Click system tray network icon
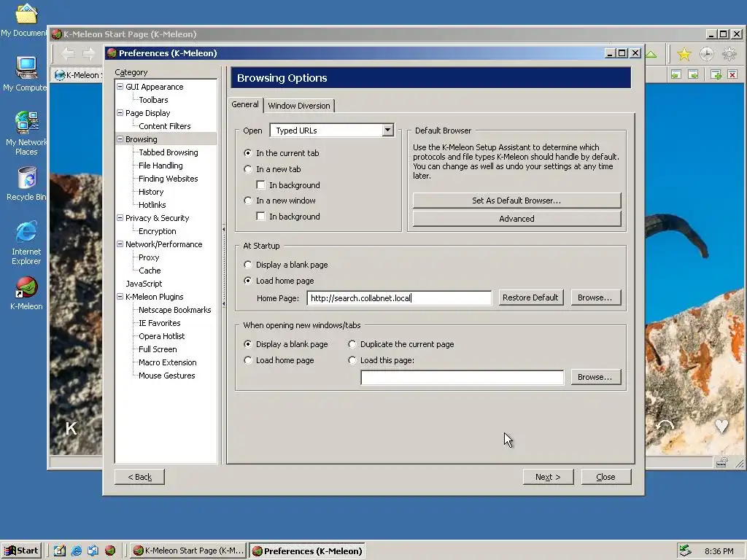The image size is (747, 560). (x=685, y=551)
